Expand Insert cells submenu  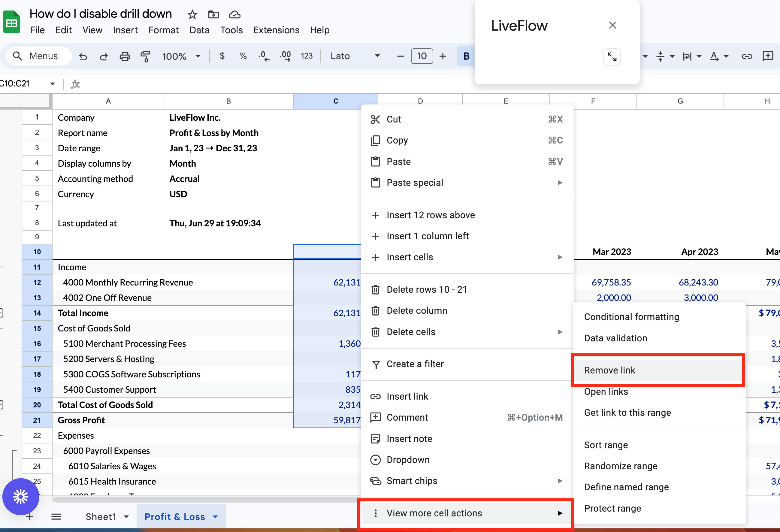point(467,257)
